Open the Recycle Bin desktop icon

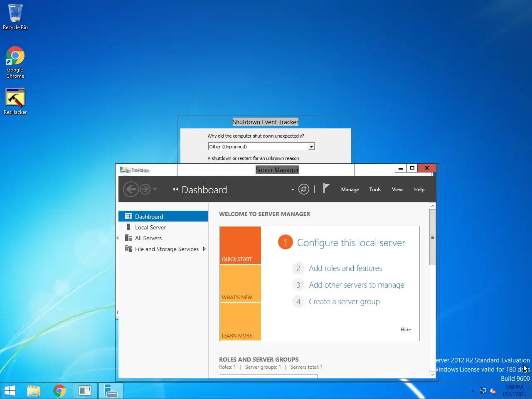pyautogui.click(x=15, y=17)
